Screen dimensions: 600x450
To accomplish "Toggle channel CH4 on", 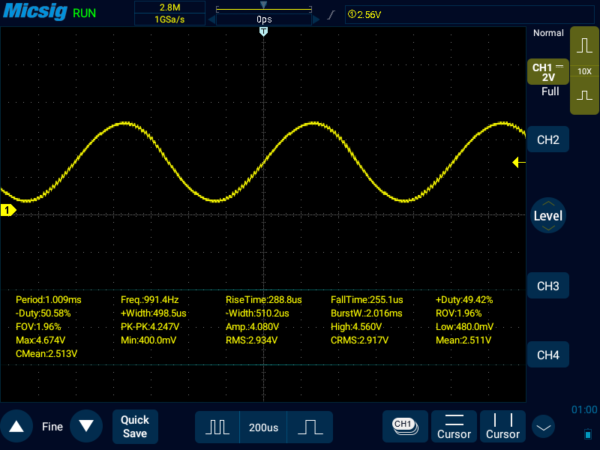I will click(547, 355).
